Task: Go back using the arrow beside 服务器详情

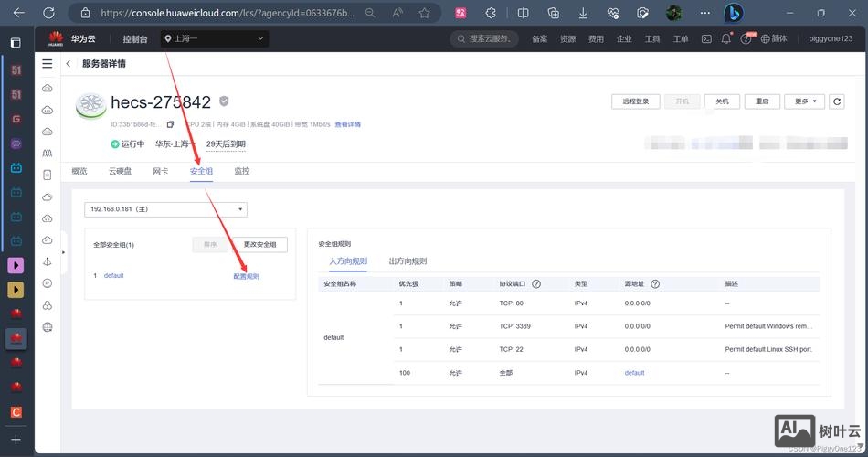Action: point(69,64)
